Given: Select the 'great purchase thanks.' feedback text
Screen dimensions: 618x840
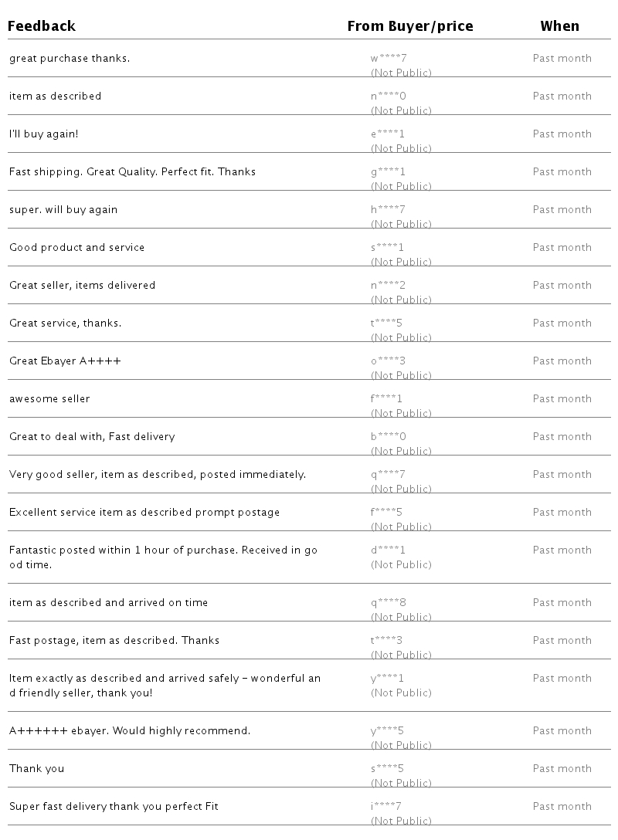Looking at the screenshot, I should click(x=70, y=58).
